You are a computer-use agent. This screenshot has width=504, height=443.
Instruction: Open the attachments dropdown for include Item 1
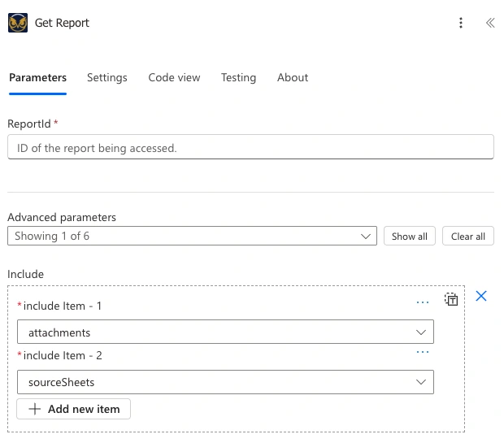tap(225, 332)
